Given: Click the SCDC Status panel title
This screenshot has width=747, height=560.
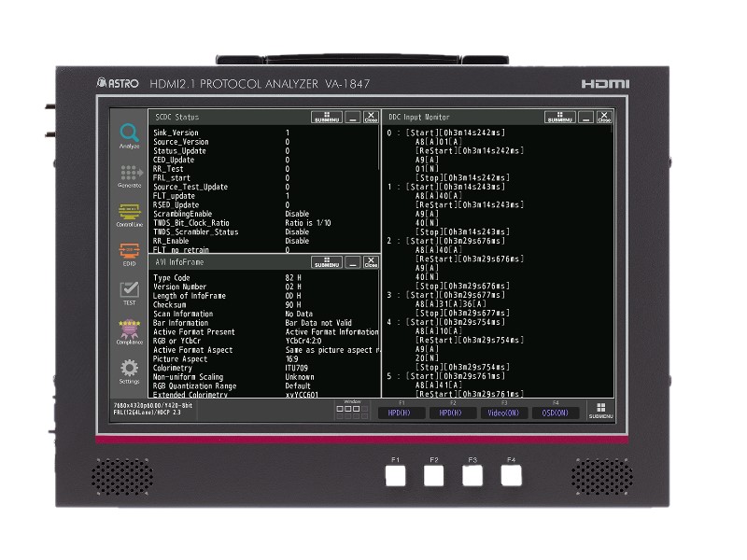Looking at the screenshot, I should click(176, 118).
